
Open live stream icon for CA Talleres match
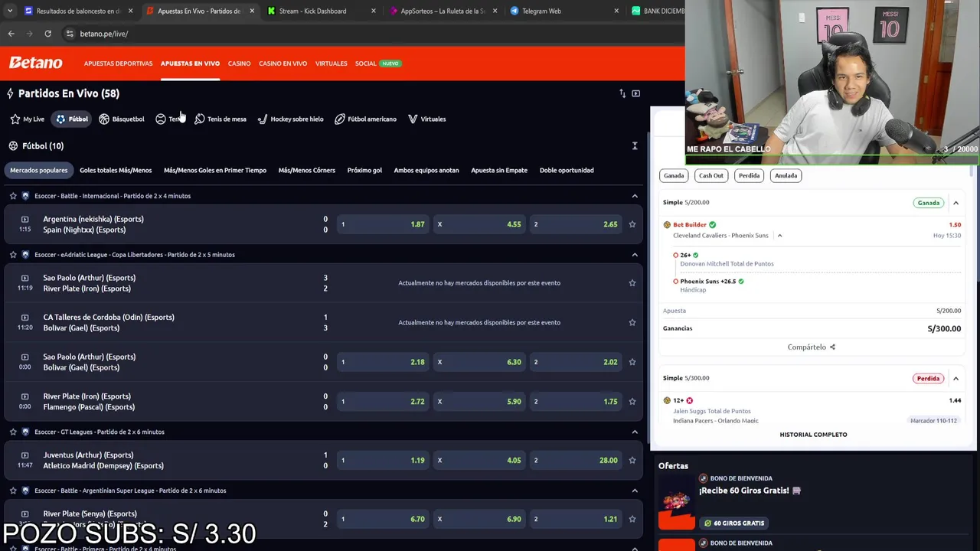(x=24, y=318)
